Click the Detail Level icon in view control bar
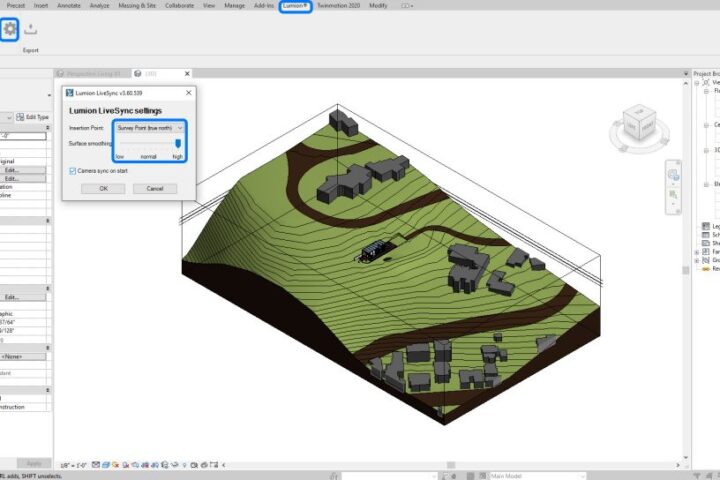The width and height of the screenshot is (720, 480). pos(96,465)
